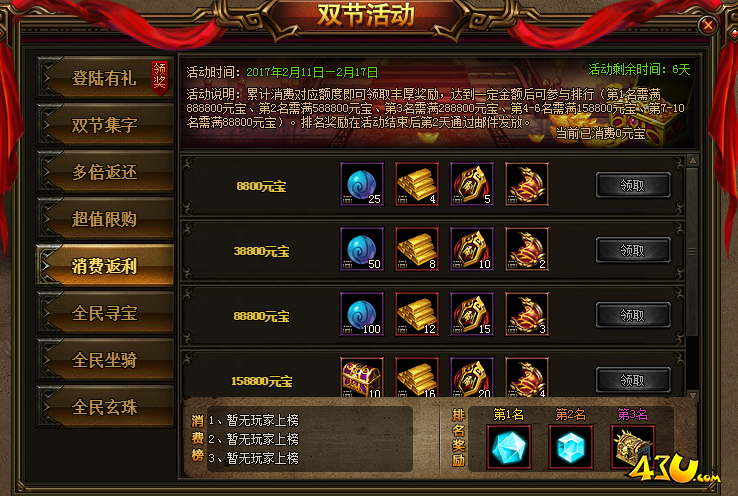Claim the 8800元宝 reward with 领取
The image size is (738, 496).
click(x=633, y=185)
